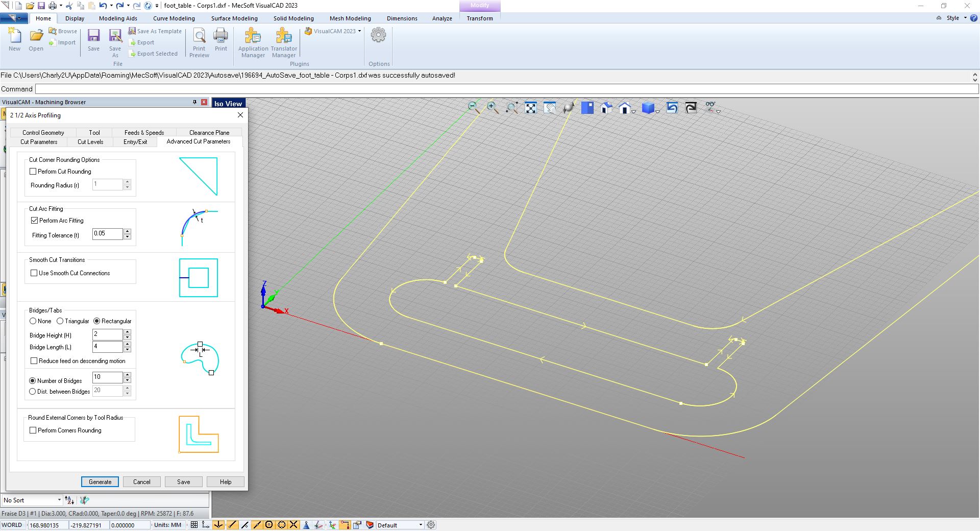This screenshot has height=531, width=980.
Task: Select the Zoom Window tool
Action: click(512, 107)
